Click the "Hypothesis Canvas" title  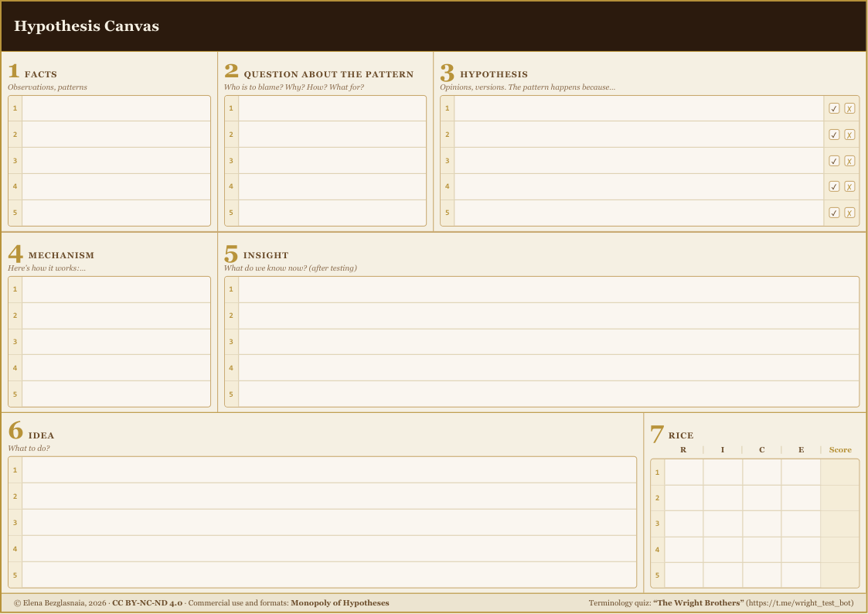pos(87,26)
